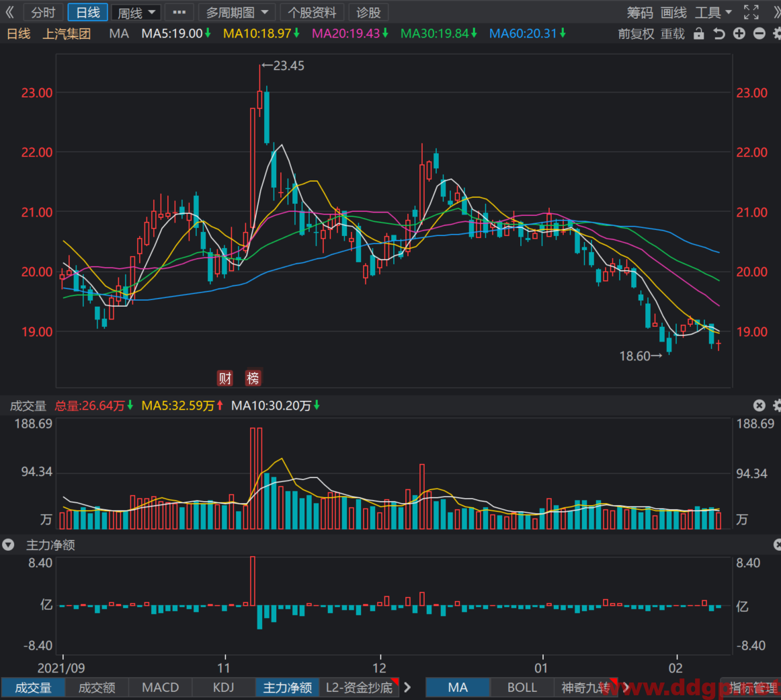This screenshot has width=781, height=700.
Task: Select MA main chart indicator
Action: click(x=458, y=687)
